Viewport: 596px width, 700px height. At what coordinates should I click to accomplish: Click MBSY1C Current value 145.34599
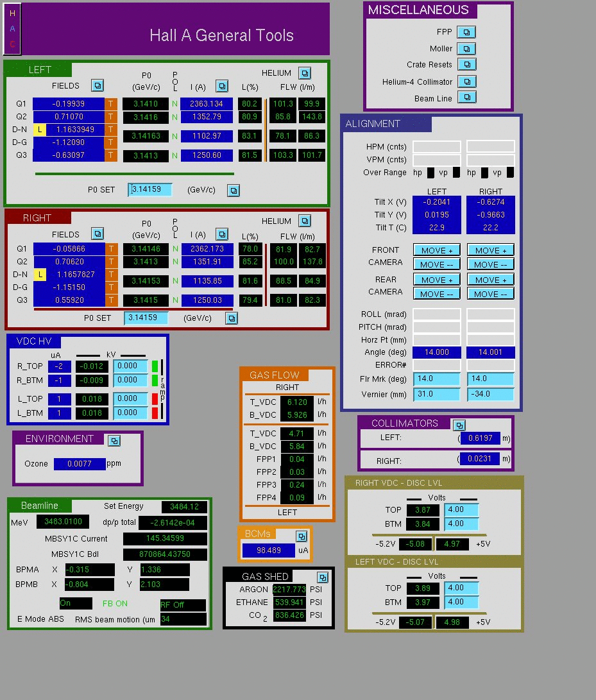(x=165, y=538)
